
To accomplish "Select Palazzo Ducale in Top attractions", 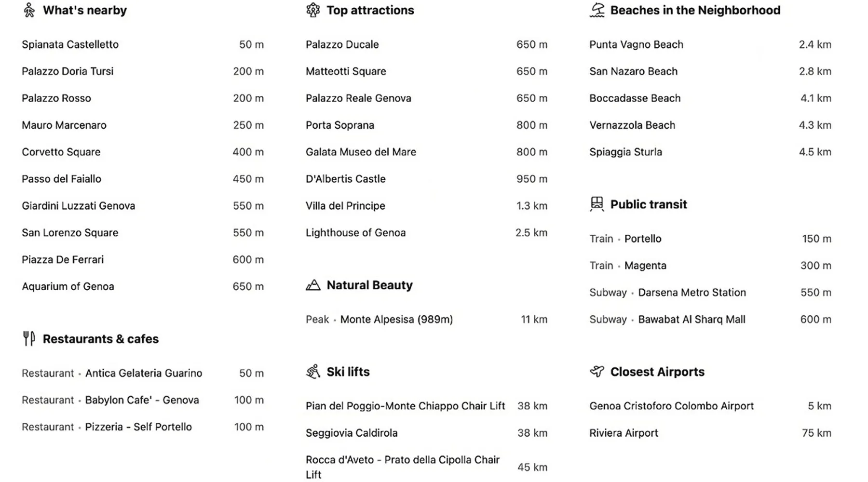I will pyautogui.click(x=342, y=44).
